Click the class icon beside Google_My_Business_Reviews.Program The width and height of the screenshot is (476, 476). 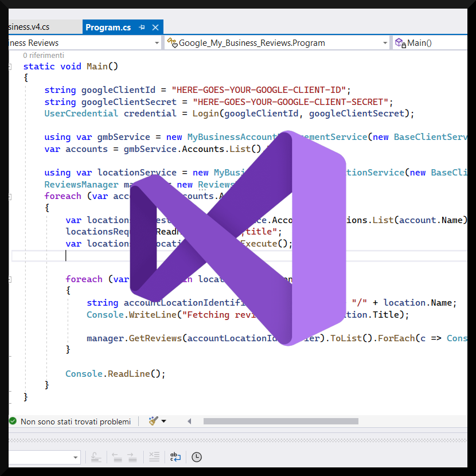pos(171,42)
